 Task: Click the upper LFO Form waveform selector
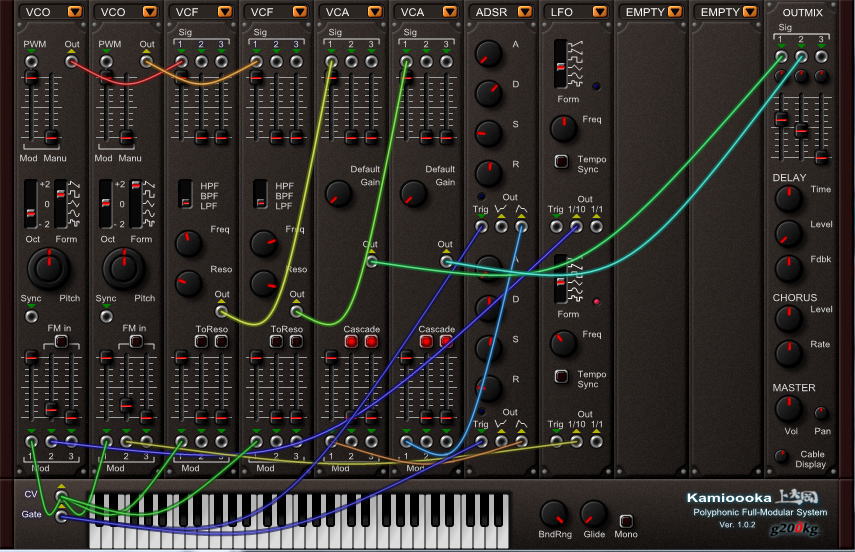tap(561, 64)
